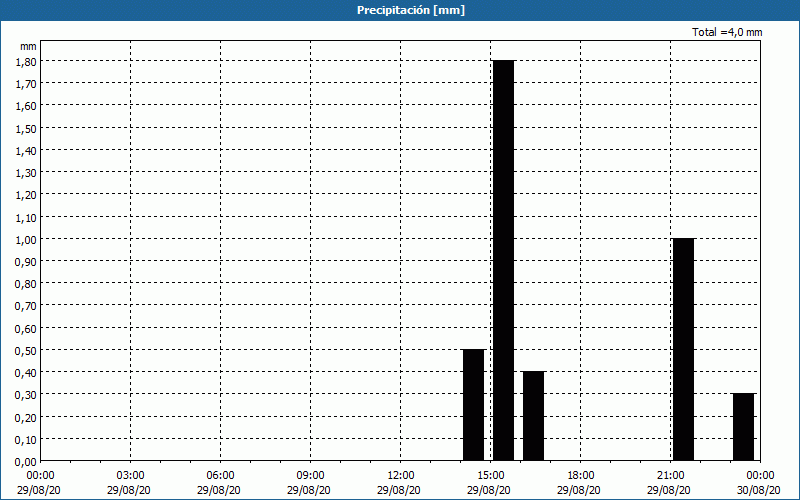
Task: Click the bar reaching 0,30 mm before midnight
Action: click(x=743, y=427)
